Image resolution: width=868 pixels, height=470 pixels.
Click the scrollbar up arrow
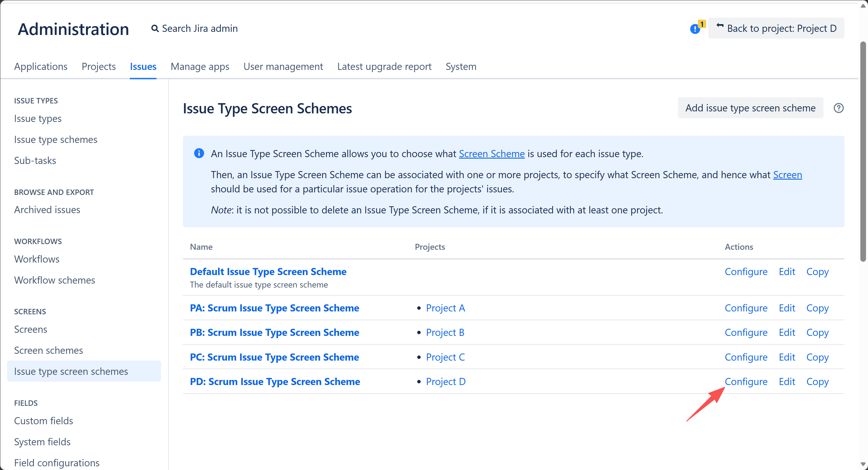[x=863, y=6]
